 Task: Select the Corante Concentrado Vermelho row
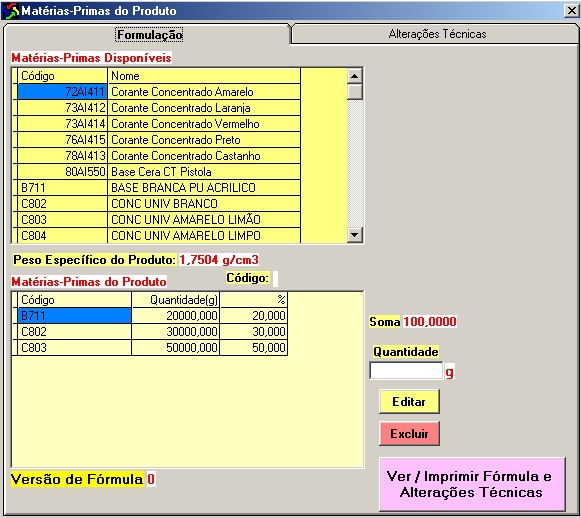pos(156,124)
